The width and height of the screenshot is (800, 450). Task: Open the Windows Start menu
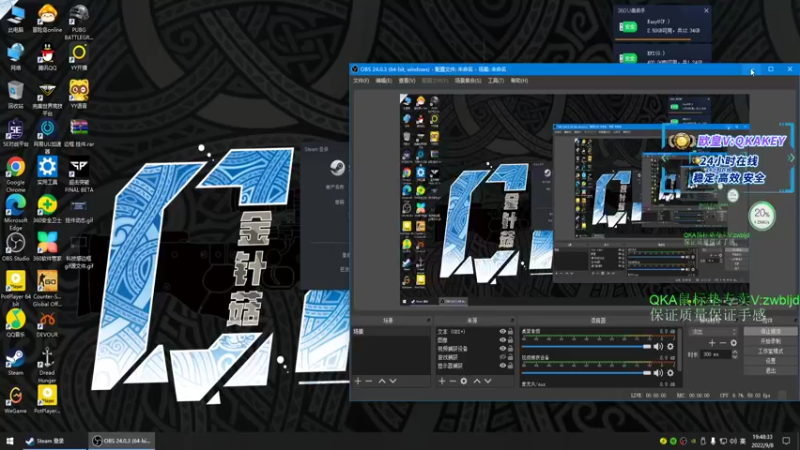(x=10, y=441)
